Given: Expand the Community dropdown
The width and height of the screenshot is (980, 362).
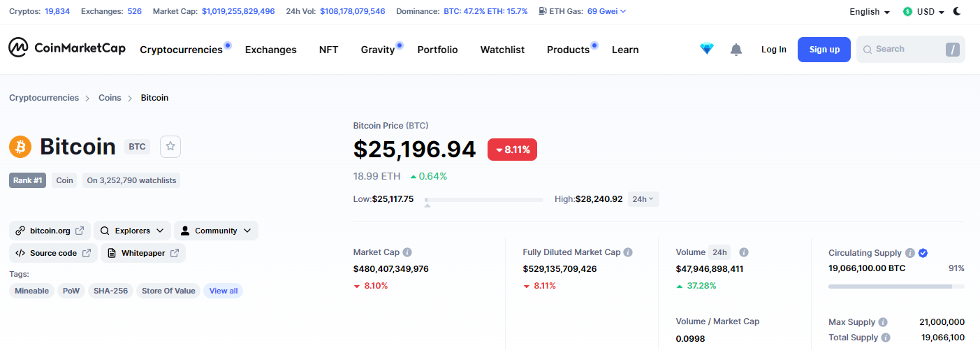Looking at the screenshot, I should click(x=216, y=231).
